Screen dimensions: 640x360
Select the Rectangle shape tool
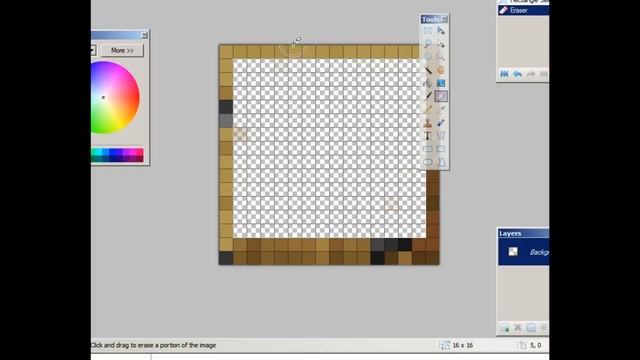[427, 149]
